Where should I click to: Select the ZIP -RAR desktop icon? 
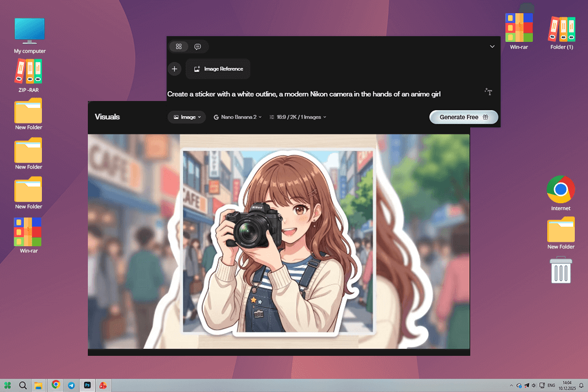coord(29,75)
